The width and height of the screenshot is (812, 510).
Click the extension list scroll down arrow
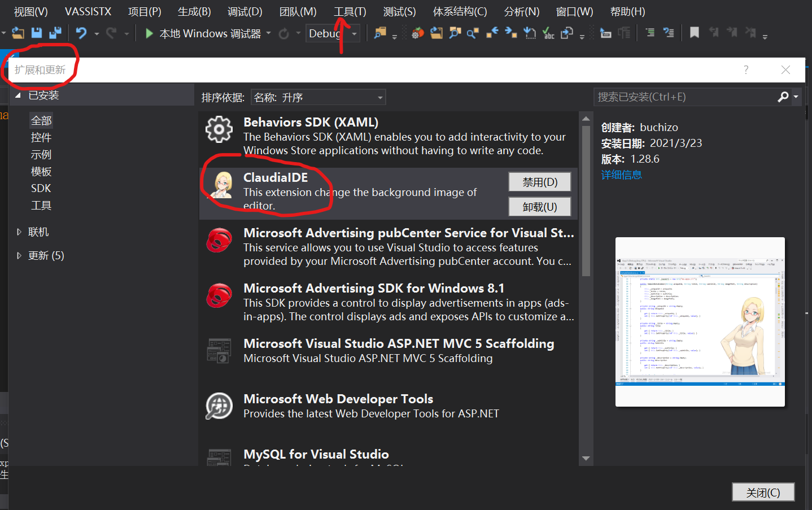(586, 459)
